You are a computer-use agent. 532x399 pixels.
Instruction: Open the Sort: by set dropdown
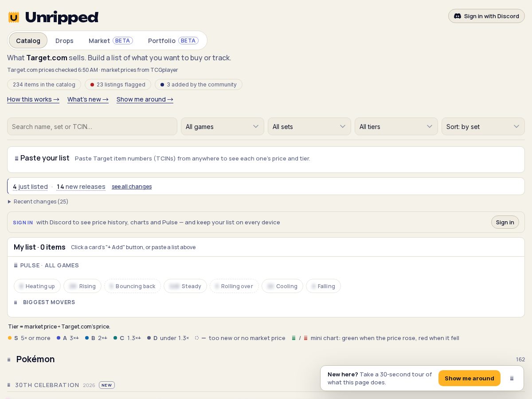pyautogui.click(x=483, y=126)
